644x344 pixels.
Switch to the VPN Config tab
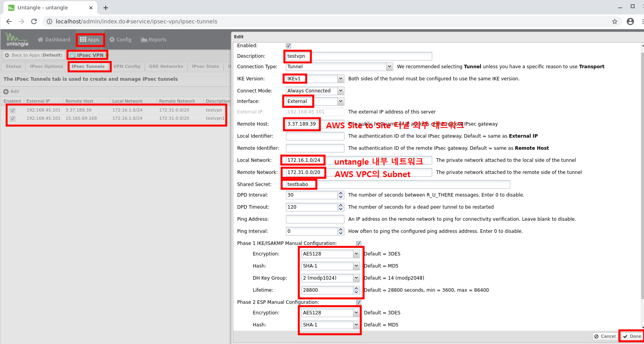[127, 66]
